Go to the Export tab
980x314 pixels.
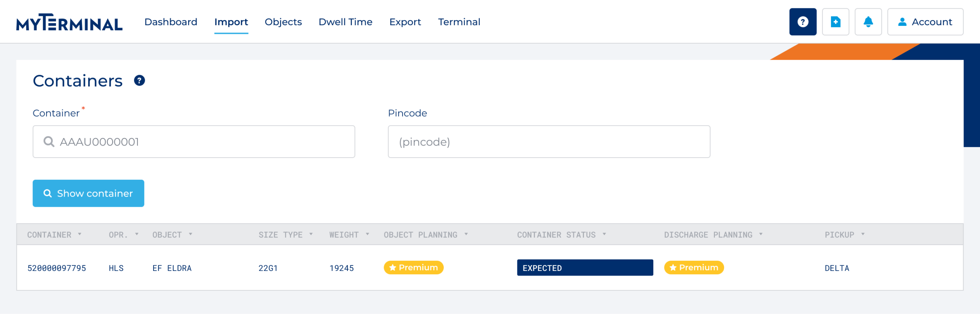(405, 22)
